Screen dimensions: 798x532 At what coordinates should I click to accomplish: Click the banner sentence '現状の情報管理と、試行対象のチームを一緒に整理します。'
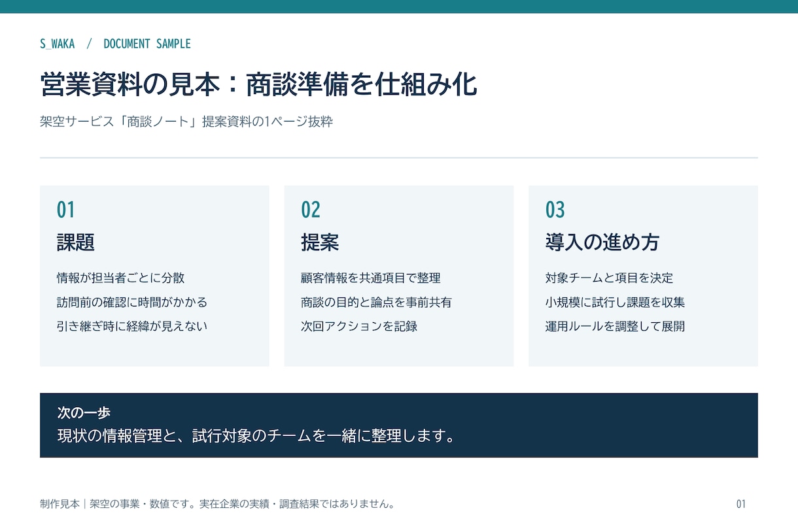click(x=256, y=435)
